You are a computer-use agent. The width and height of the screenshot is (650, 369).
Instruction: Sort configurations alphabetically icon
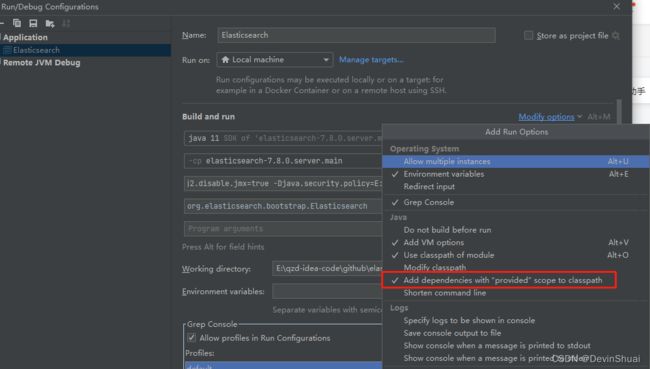click(66, 23)
